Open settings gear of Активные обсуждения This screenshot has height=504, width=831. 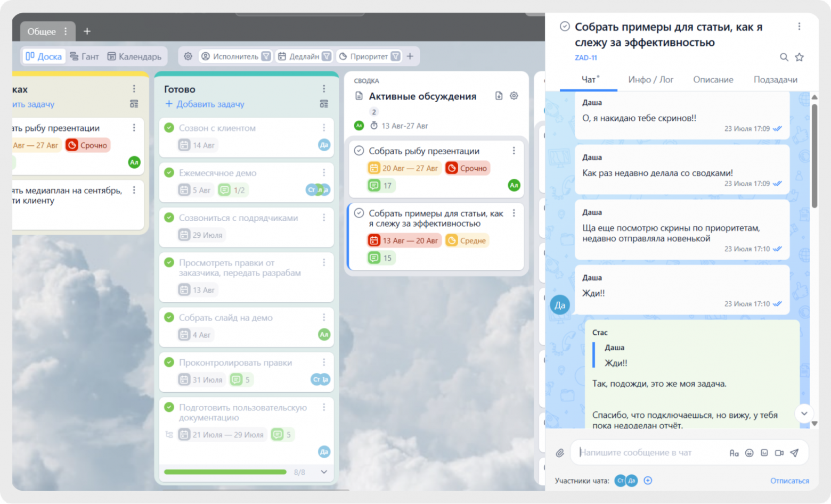514,96
